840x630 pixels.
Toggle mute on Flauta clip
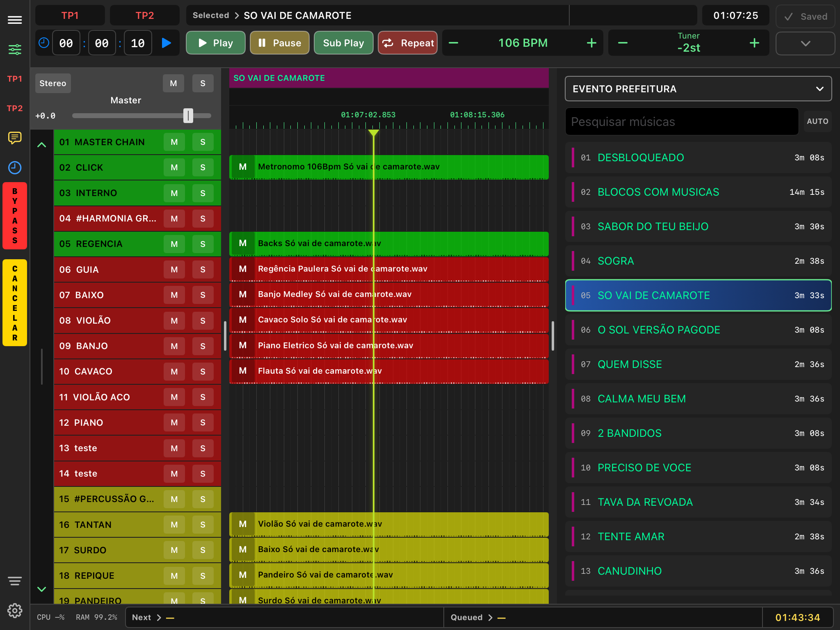pos(243,371)
